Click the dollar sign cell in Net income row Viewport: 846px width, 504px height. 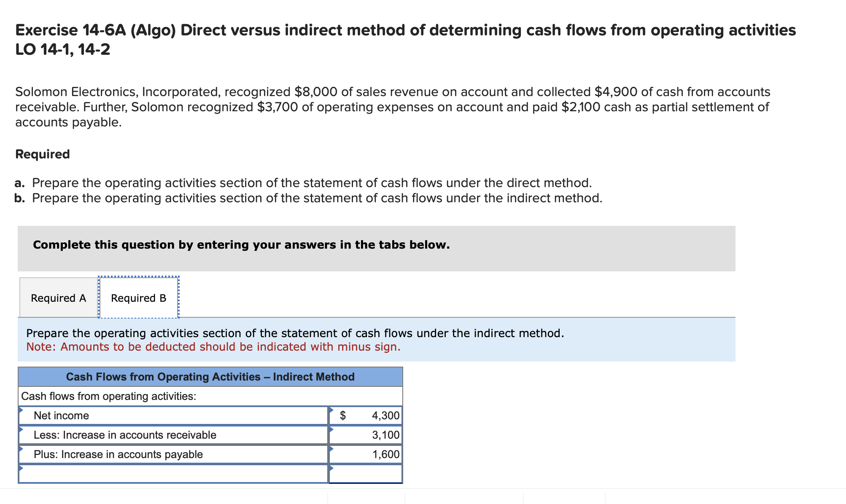(343, 416)
